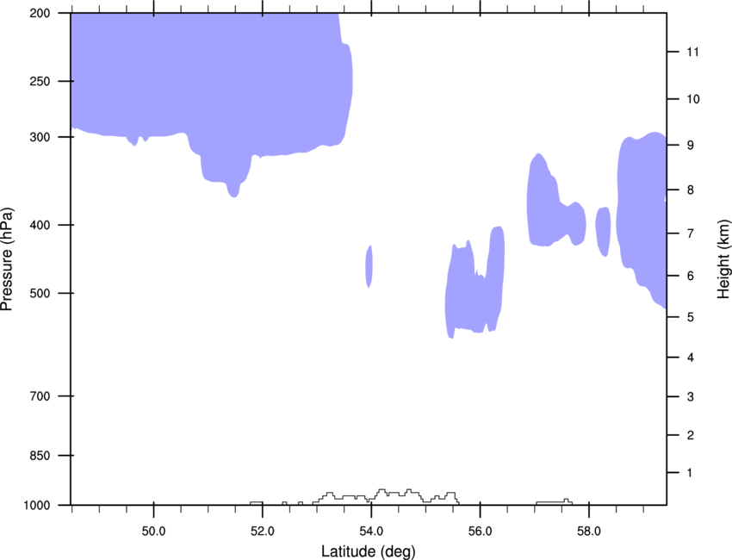
Task: Click the 56.0 latitude label
Action: pos(480,532)
